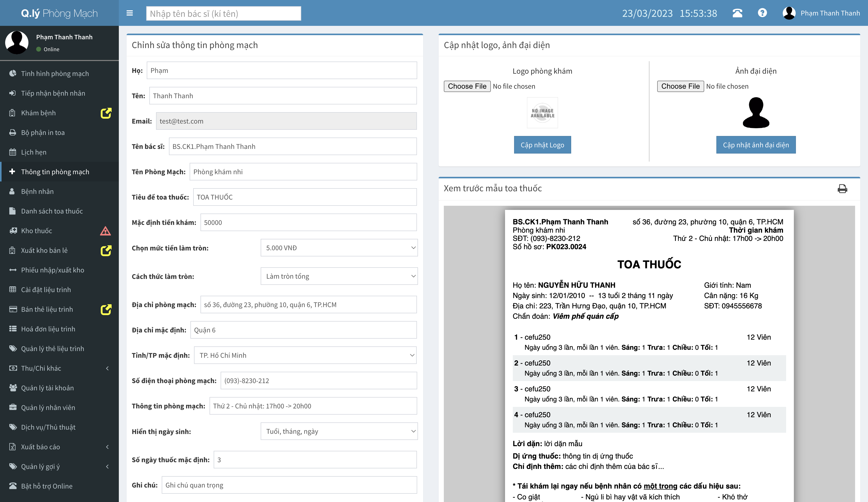This screenshot has height=502, width=868.
Task: Click the Cập nhật Logo button
Action: tap(542, 145)
